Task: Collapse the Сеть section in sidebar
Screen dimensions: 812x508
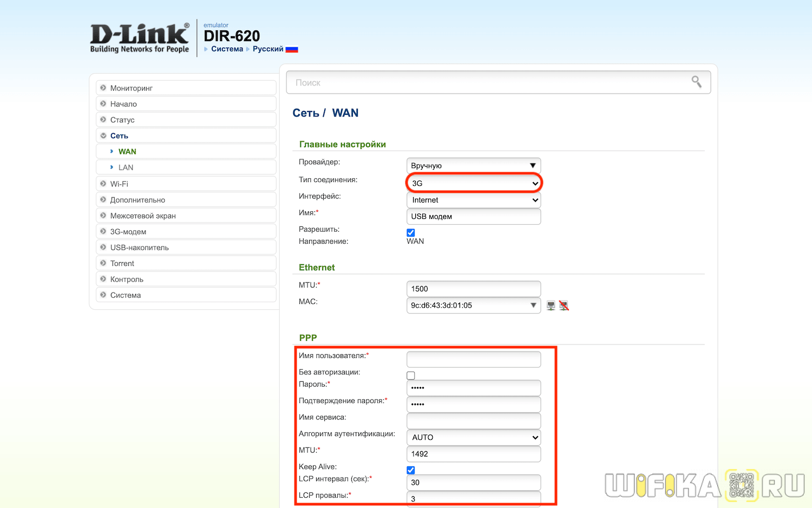Action: pyautogui.click(x=186, y=135)
